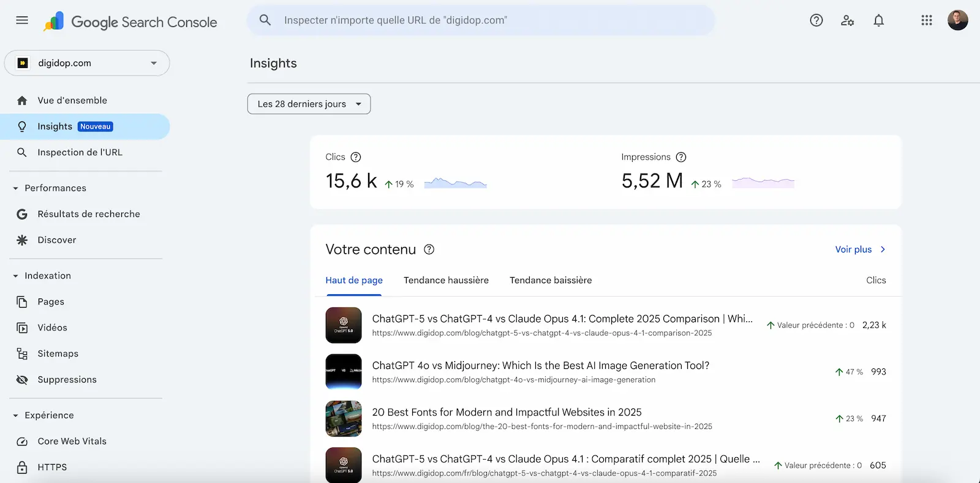The image size is (980, 483).
Task: Click the 2,23 k clicks value
Action: point(874,325)
